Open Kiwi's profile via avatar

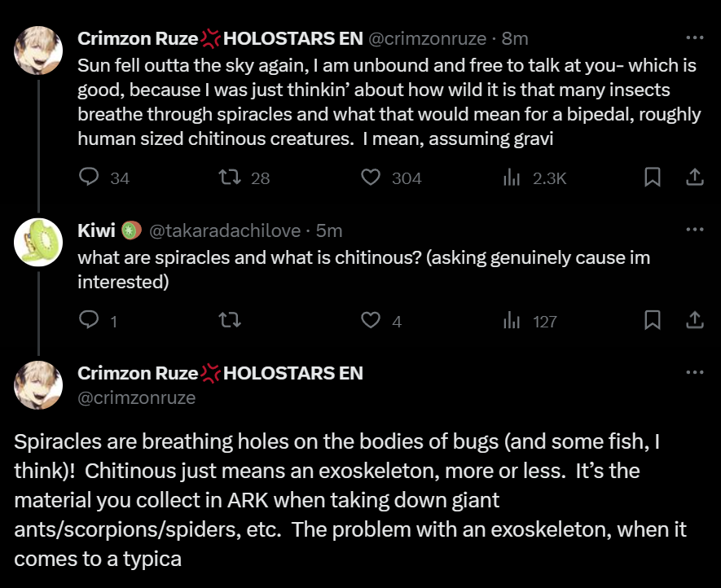pyautogui.click(x=38, y=242)
